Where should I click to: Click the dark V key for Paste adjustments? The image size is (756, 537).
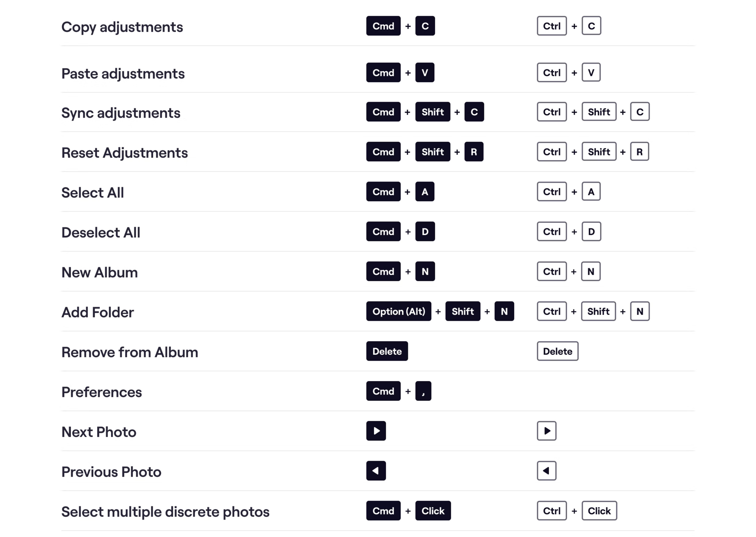425,72
